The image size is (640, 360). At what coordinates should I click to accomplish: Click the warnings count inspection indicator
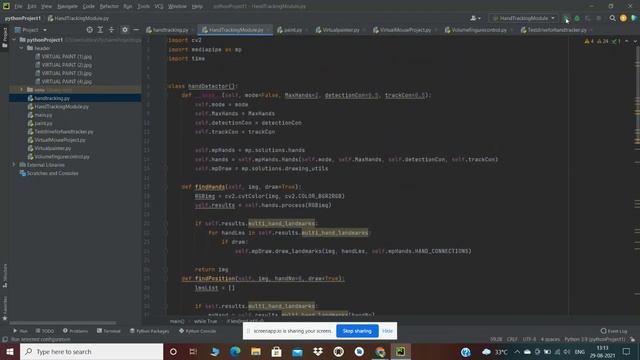click(x=589, y=41)
